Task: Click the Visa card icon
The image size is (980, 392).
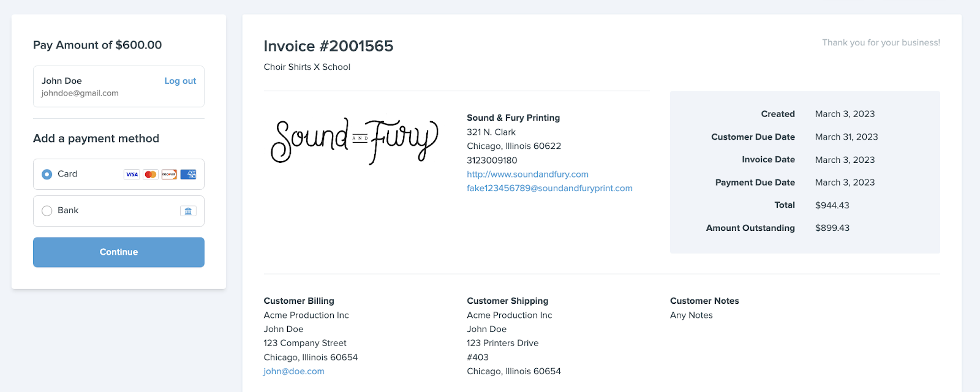Action: click(132, 175)
